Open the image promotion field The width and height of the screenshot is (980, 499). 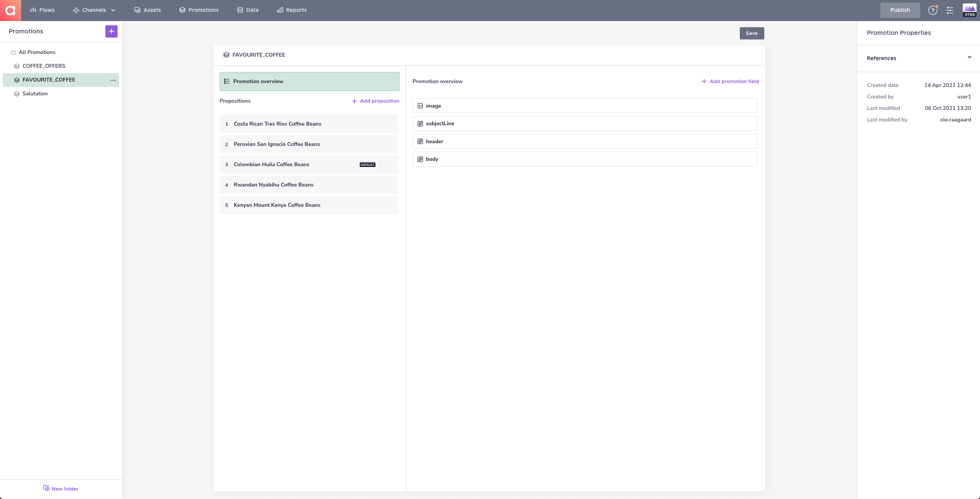coord(585,106)
